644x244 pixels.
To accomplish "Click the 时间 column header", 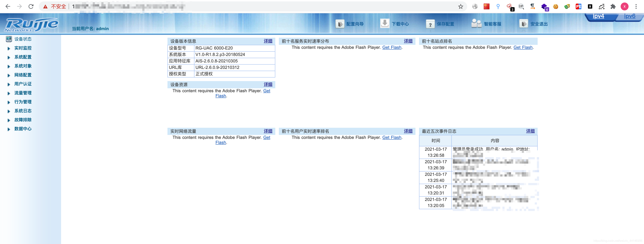I will 436,141.
